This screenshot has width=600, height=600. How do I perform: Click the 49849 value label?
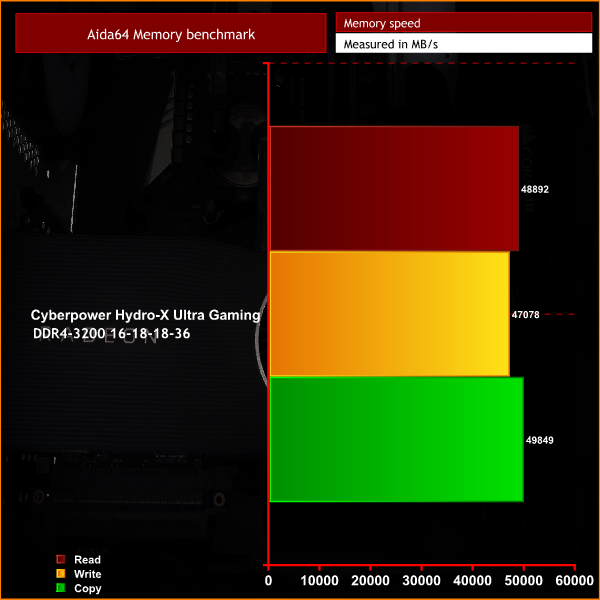tap(539, 439)
